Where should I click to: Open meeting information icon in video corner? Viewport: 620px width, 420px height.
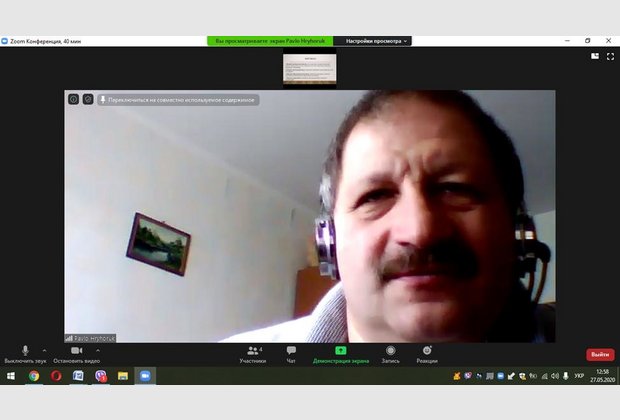[74, 99]
